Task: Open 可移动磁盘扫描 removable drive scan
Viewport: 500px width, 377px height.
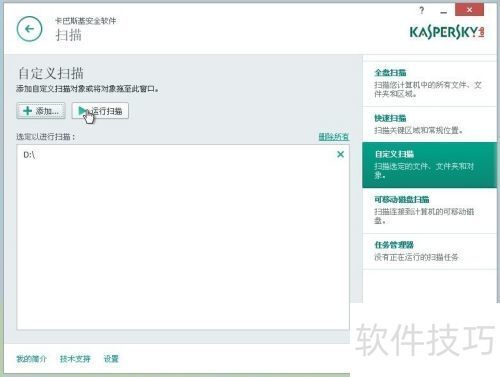Action: 429,210
